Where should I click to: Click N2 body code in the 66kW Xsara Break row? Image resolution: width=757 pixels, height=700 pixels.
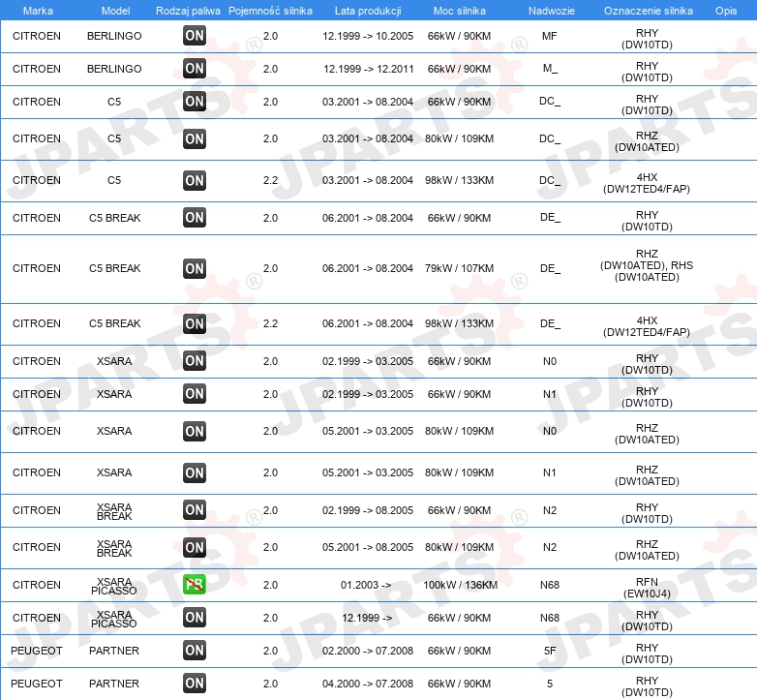550,510
